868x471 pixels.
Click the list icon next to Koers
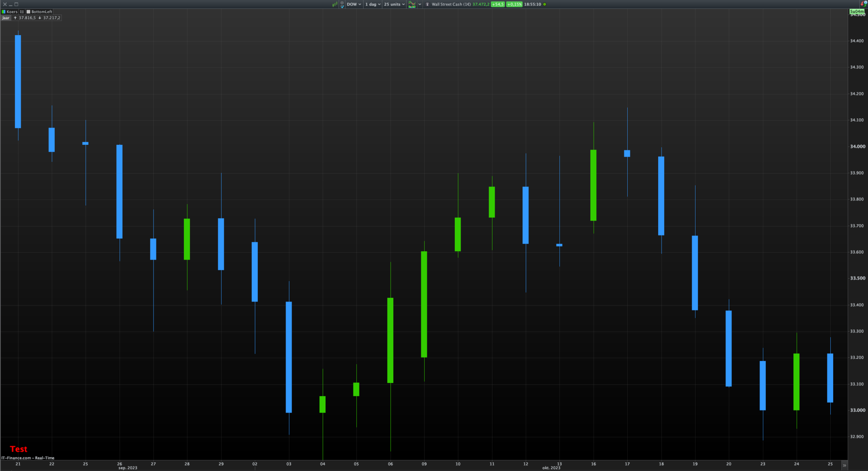pos(22,12)
